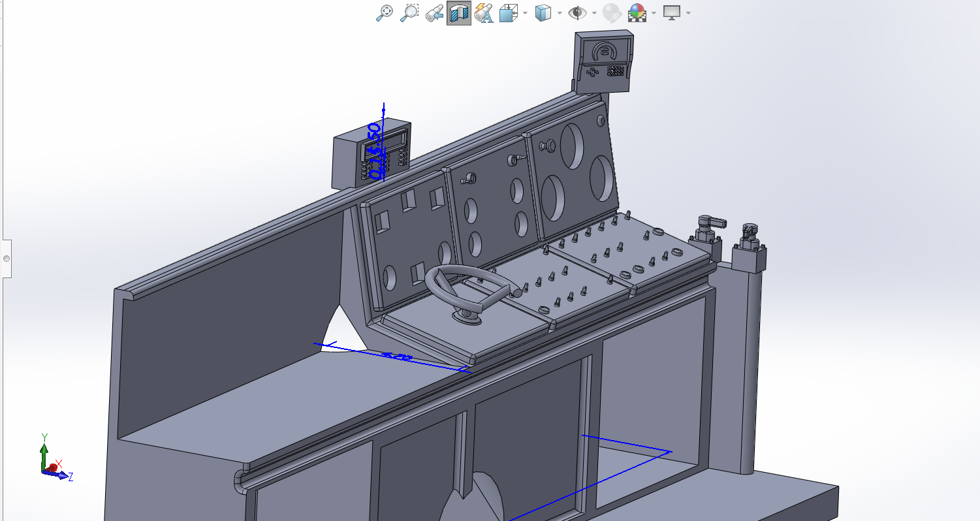Viewport: 980px width, 521px height.
Task: Click the Edit Appearance sphere icon
Action: [x=611, y=12]
